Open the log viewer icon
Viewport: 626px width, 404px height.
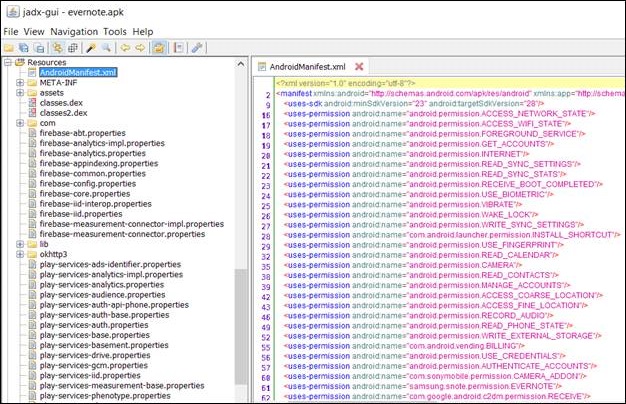[x=178, y=47]
